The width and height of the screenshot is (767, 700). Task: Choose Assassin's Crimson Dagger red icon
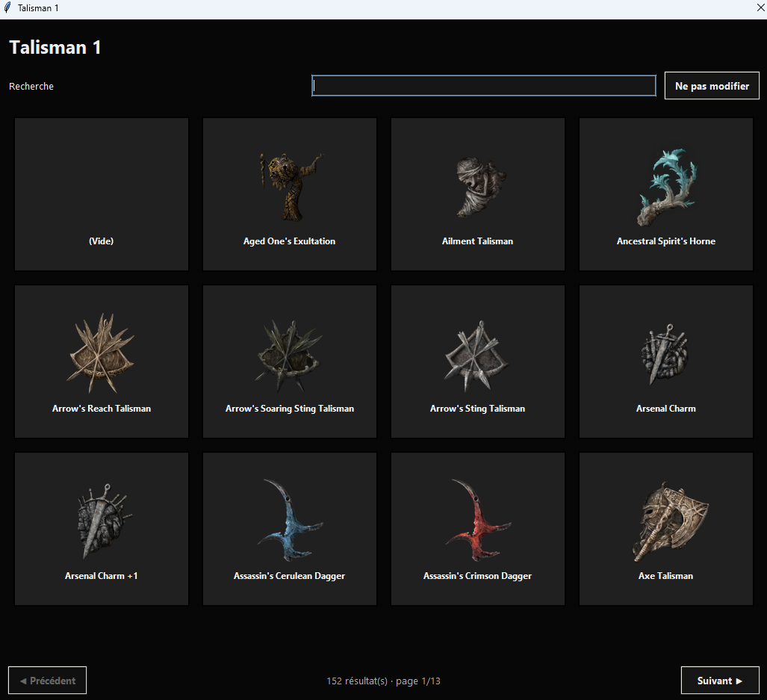[x=478, y=520]
